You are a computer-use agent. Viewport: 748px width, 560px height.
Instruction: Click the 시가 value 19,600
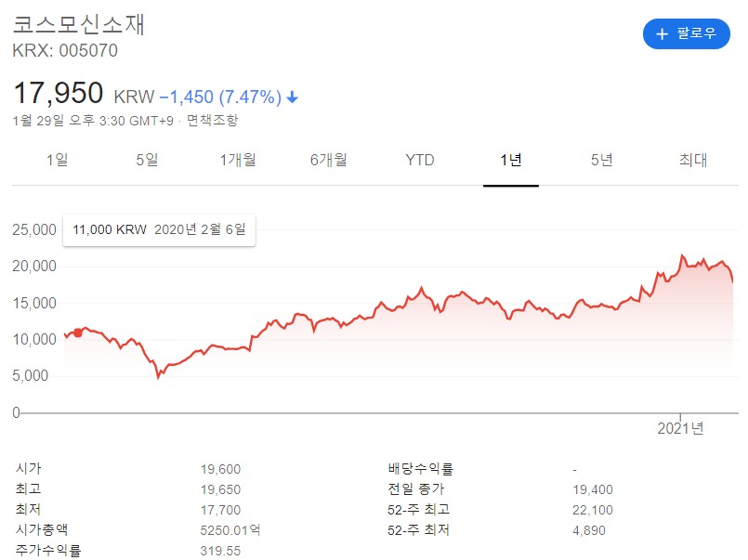point(220,469)
